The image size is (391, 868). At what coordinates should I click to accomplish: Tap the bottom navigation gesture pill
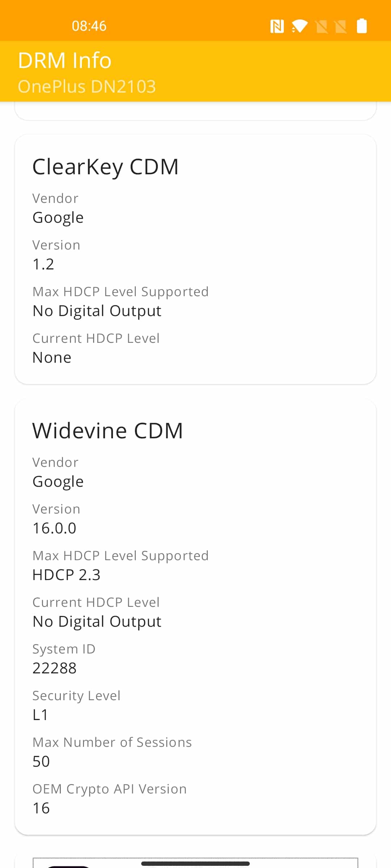195,864
